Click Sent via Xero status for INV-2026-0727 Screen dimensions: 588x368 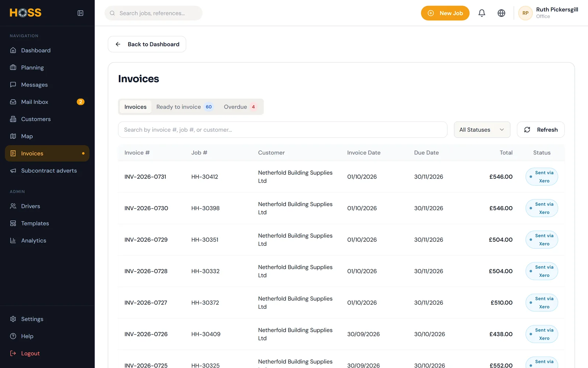click(x=542, y=303)
